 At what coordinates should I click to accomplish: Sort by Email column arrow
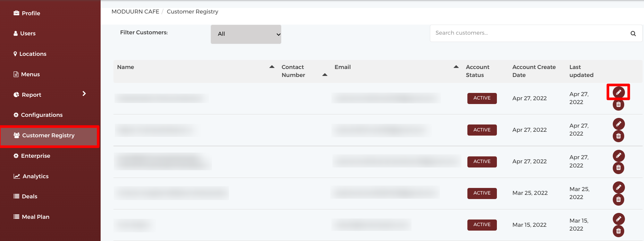[456, 67]
